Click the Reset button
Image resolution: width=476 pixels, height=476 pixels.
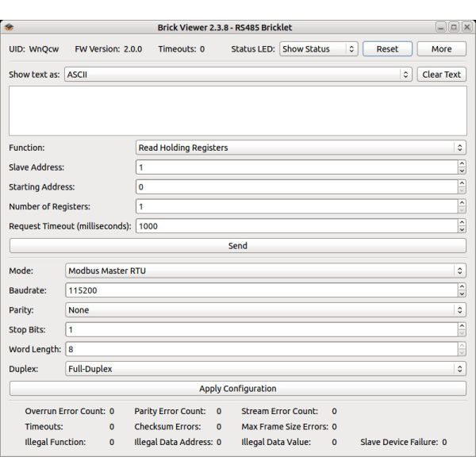click(387, 49)
